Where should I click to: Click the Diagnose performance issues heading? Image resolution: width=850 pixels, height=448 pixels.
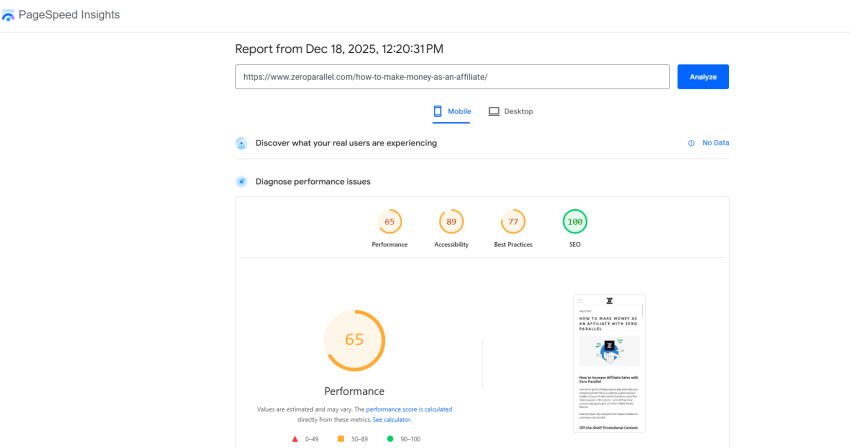313,182
